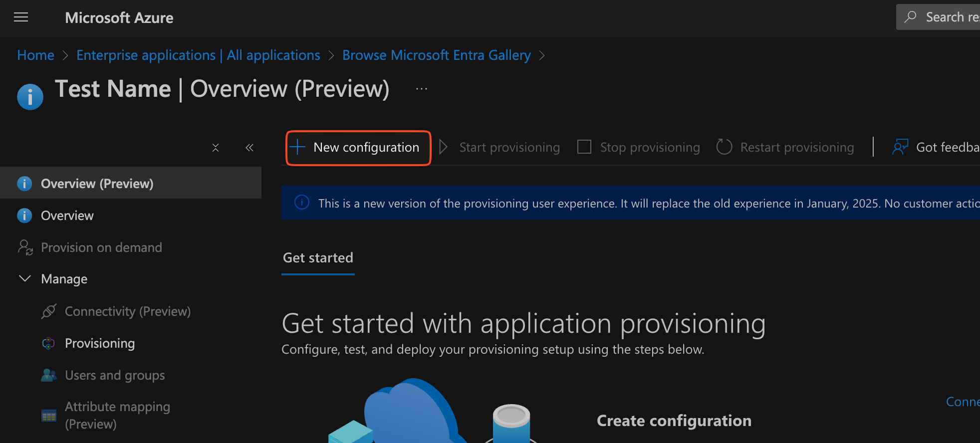Viewport: 980px width, 443px height.
Task: Clear the sidebar search with X icon
Action: click(x=216, y=148)
